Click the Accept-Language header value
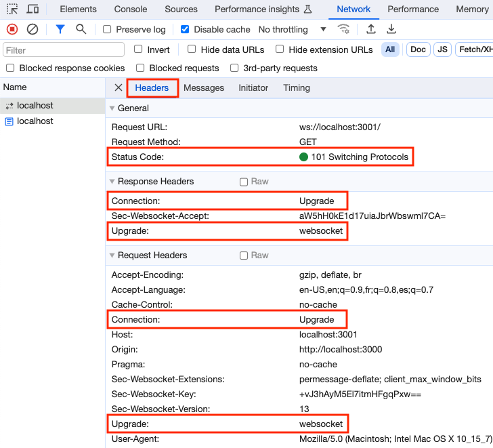The height and width of the screenshot is (448, 493). coord(366,290)
